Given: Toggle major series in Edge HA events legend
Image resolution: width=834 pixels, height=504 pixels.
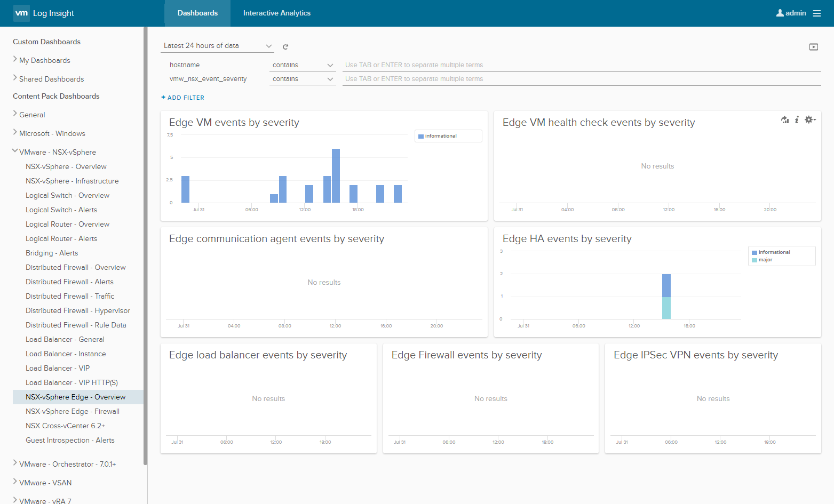Looking at the screenshot, I should [x=765, y=260].
